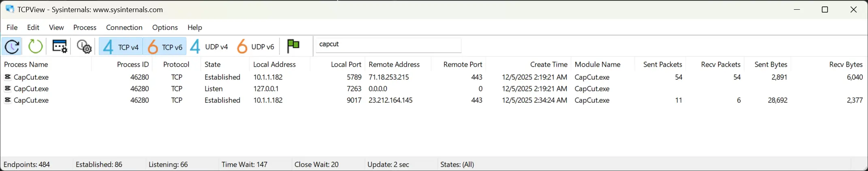Open the window options settings icon
The height and width of the screenshot is (171, 868).
[60, 46]
